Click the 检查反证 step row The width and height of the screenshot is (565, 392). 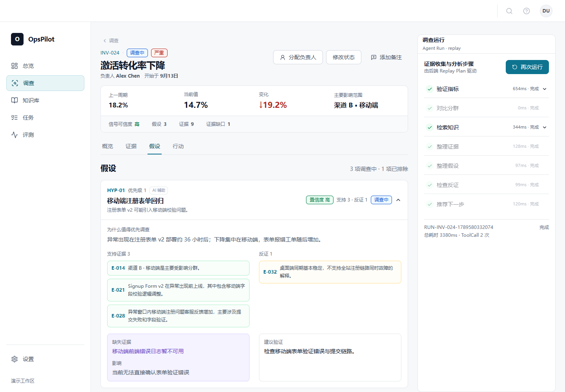pyautogui.click(x=487, y=185)
